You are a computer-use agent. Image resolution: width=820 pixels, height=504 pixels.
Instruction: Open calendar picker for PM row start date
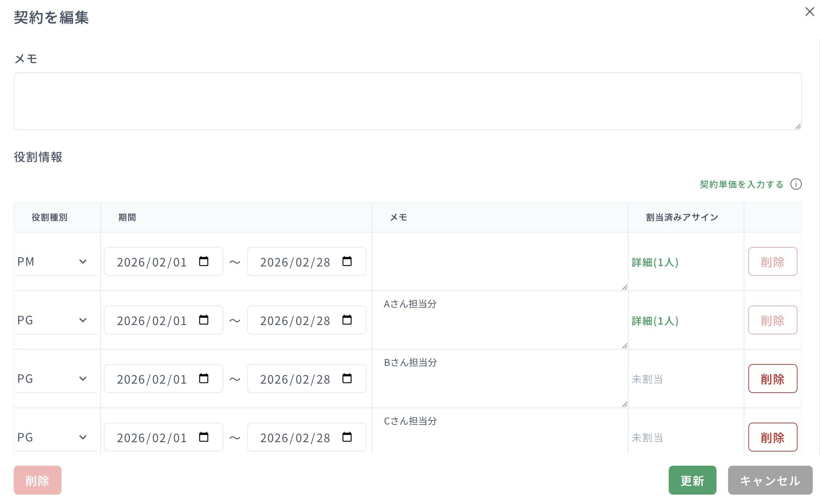click(204, 261)
